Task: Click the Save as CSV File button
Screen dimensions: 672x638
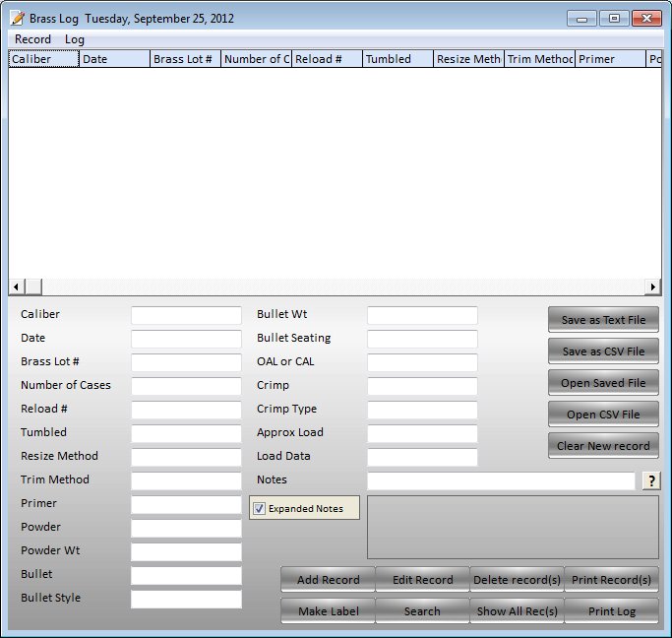Action: tap(603, 351)
